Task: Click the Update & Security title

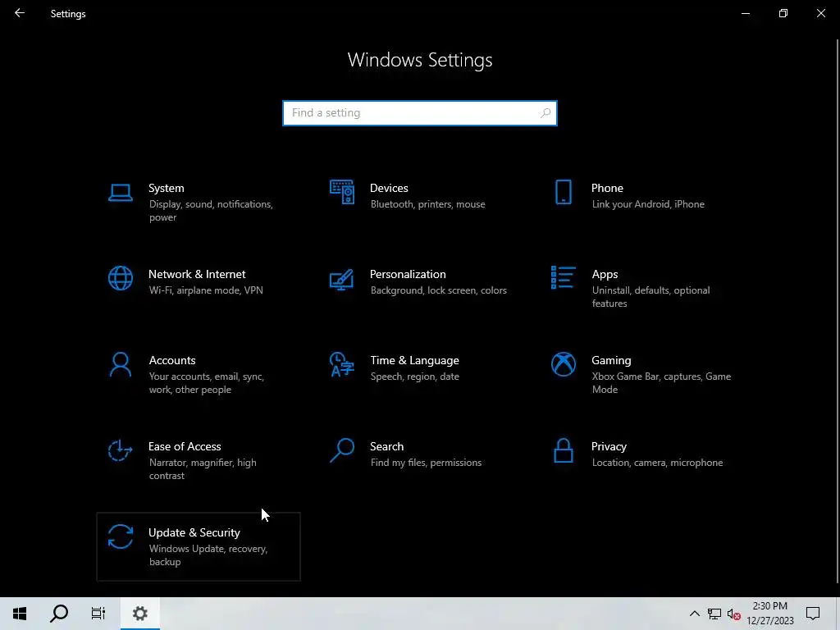Action: pos(194,533)
